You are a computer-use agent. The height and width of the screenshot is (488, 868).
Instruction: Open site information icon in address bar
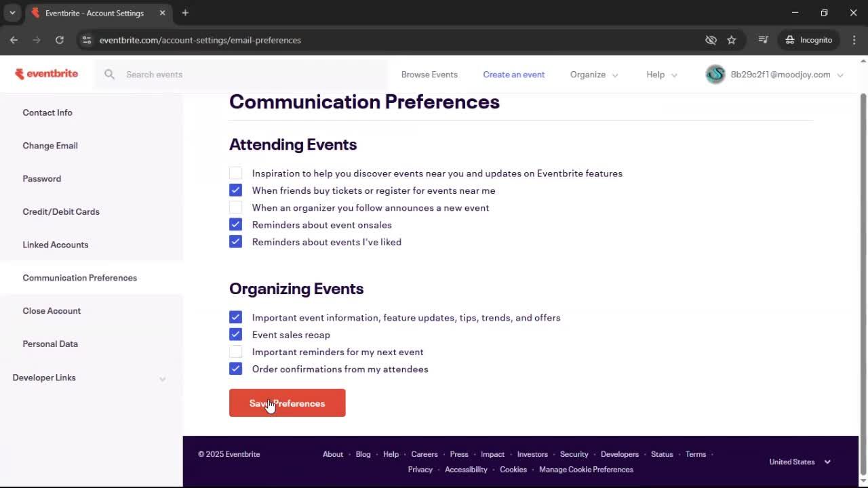point(87,40)
